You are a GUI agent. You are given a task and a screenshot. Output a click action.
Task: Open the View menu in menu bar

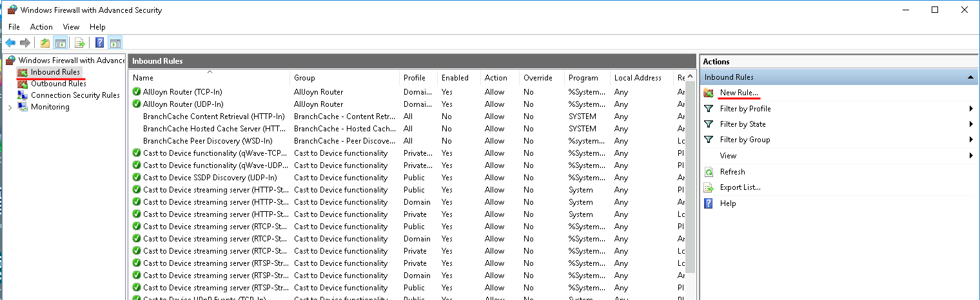71,27
